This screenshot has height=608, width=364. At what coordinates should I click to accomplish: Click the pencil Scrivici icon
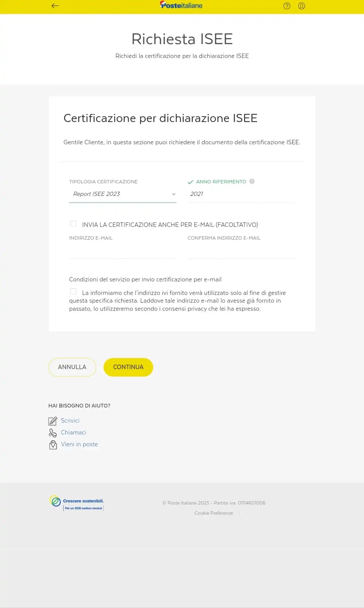(x=53, y=421)
